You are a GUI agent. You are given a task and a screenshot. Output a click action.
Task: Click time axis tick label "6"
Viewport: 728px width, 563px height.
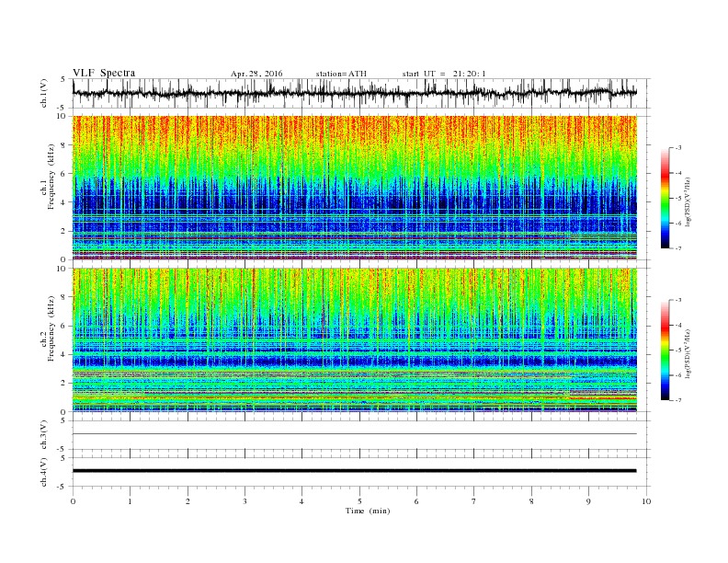[x=416, y=501]
